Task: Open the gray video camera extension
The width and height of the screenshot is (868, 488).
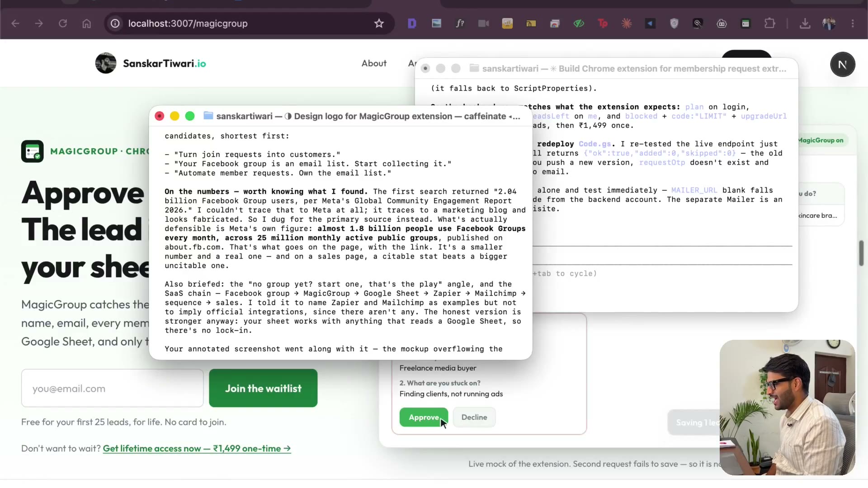Action: (x=484, y=23)
